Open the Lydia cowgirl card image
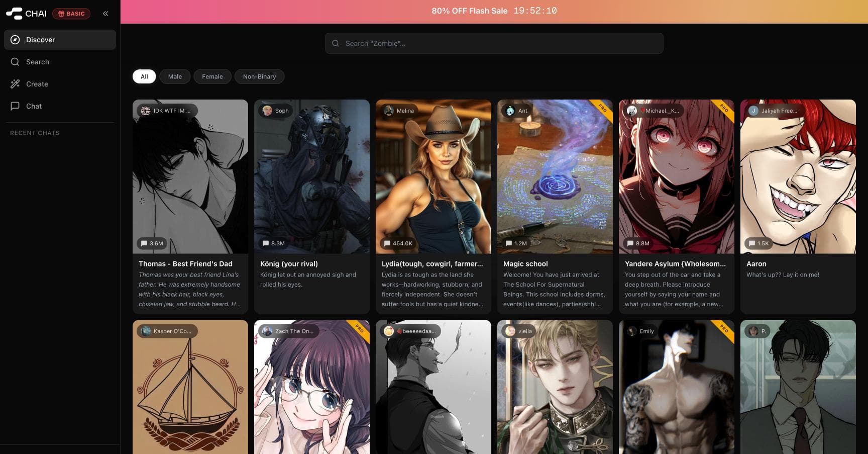The height and width of the screenshot is (454, 868). click(x=433, y=176)
